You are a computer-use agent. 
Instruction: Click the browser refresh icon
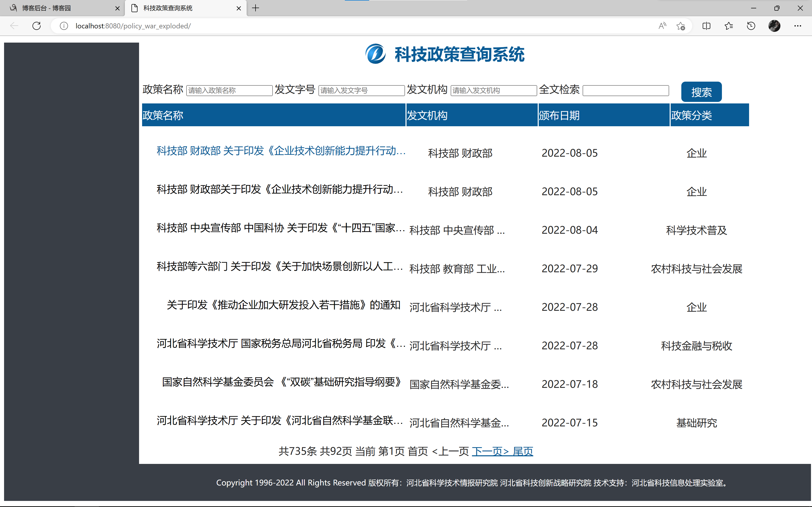tap(37, 26)
